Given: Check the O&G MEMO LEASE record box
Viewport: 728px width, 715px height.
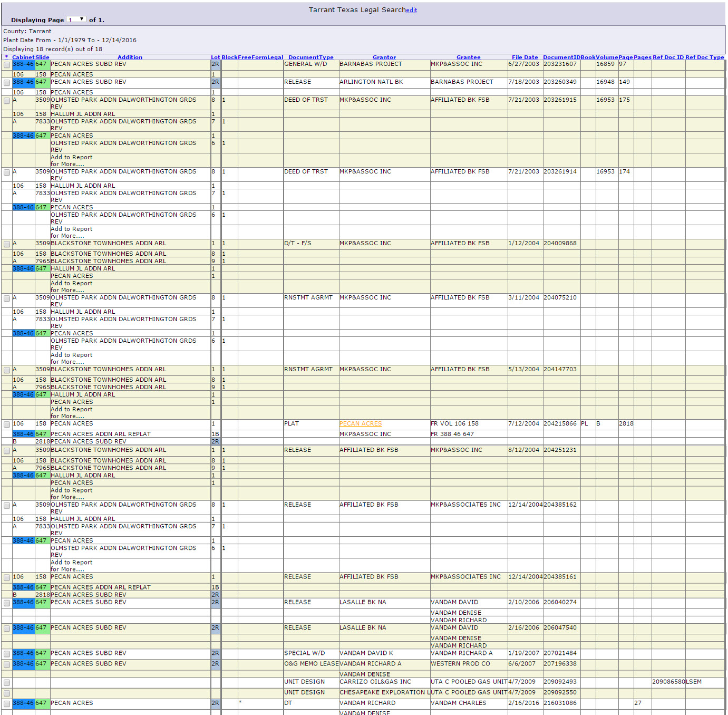Looking at the screenshot, I should coord(7,664).
